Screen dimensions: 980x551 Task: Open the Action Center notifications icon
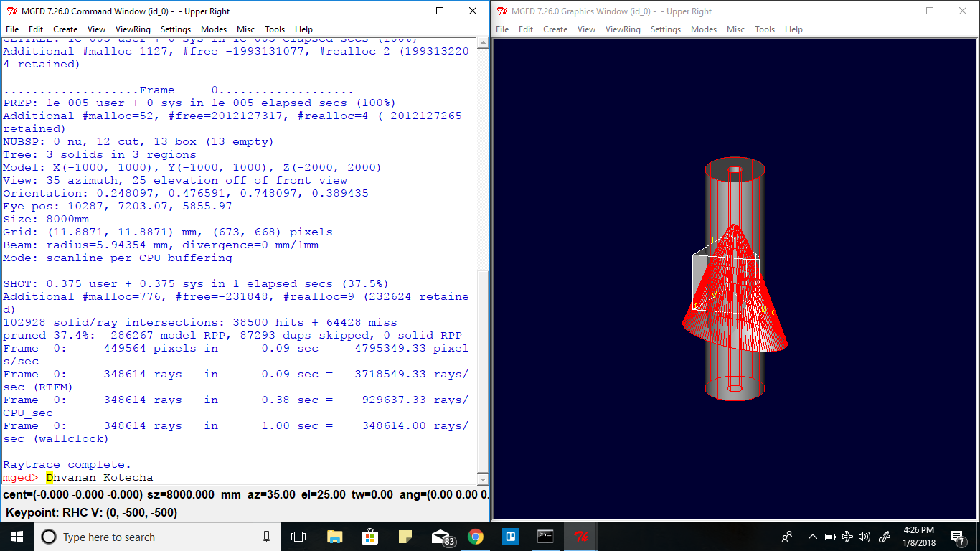pyautogui.click(x=957, y=537)
